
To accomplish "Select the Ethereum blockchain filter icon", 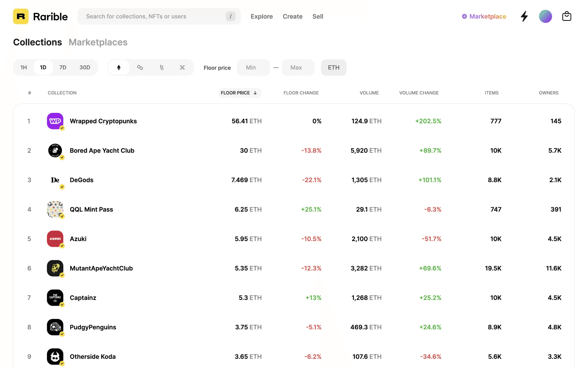I will (x=119, y=67).
